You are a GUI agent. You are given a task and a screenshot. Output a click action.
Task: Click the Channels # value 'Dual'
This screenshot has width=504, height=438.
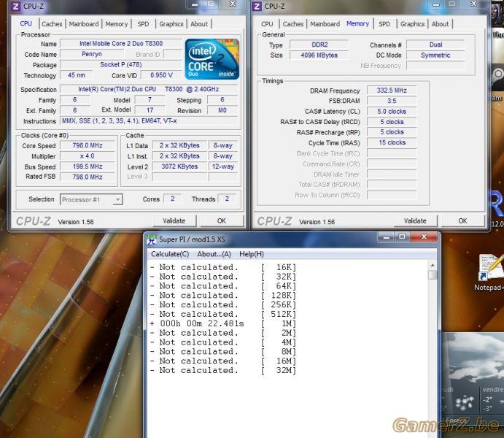pyautogui.click(x=435, y=45)
